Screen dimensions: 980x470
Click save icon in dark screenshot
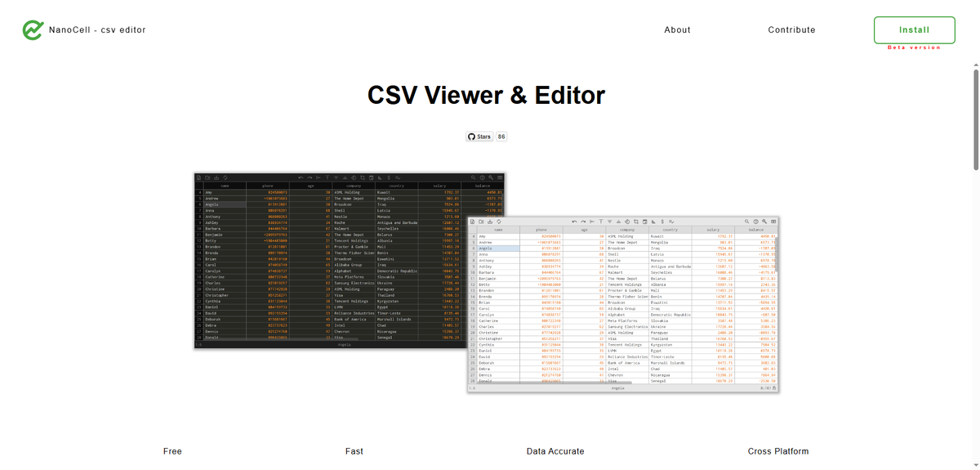[216, 177]
